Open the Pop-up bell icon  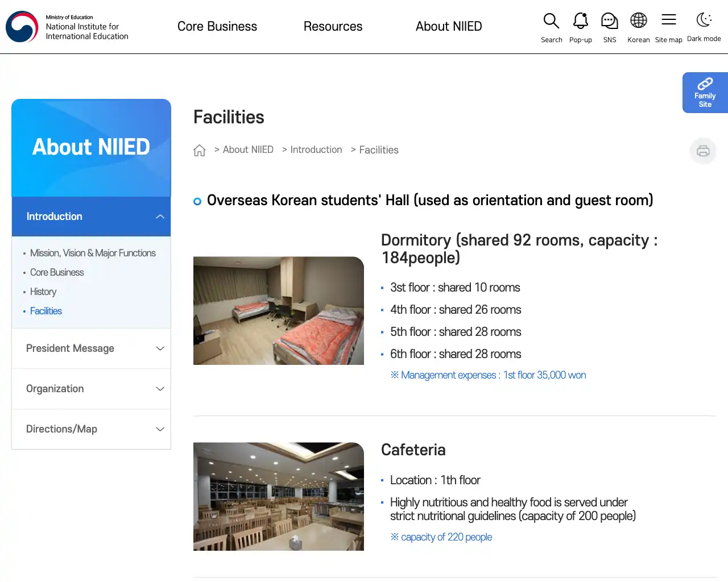point(580,22)
